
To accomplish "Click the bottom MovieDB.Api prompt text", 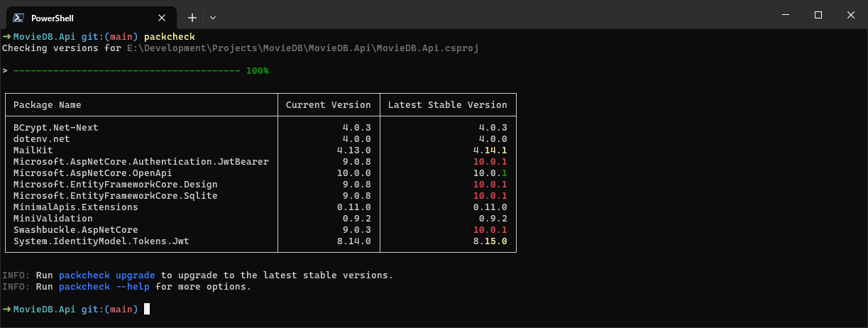I will [45, 309].
